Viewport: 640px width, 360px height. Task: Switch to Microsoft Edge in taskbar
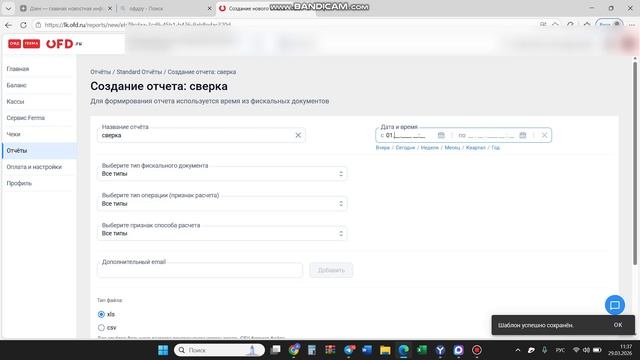tap(403, 350)
